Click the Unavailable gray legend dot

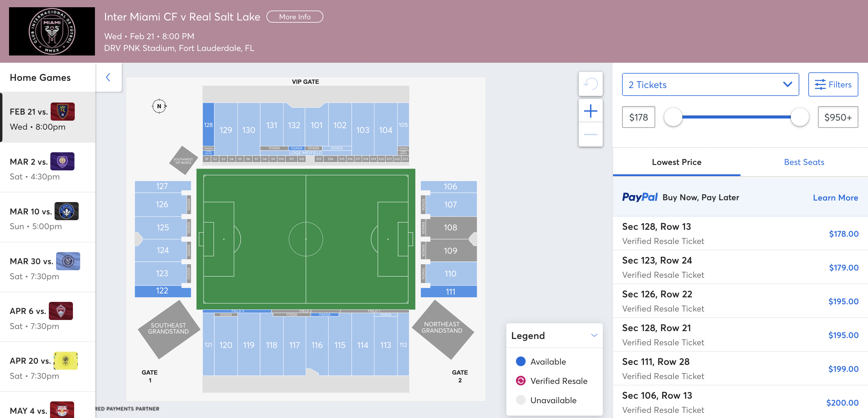click(520, 400)
